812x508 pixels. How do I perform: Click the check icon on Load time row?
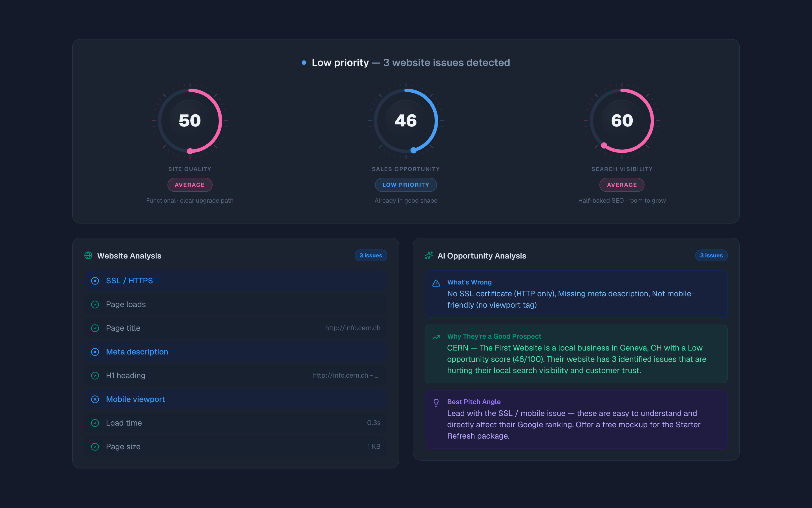coord(95,423)
